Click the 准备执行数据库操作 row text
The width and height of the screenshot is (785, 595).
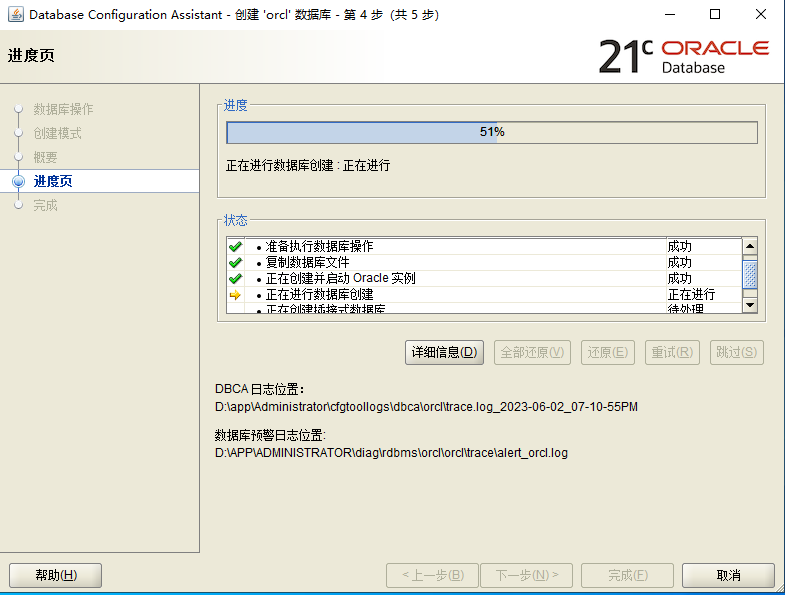click(319, 246)
